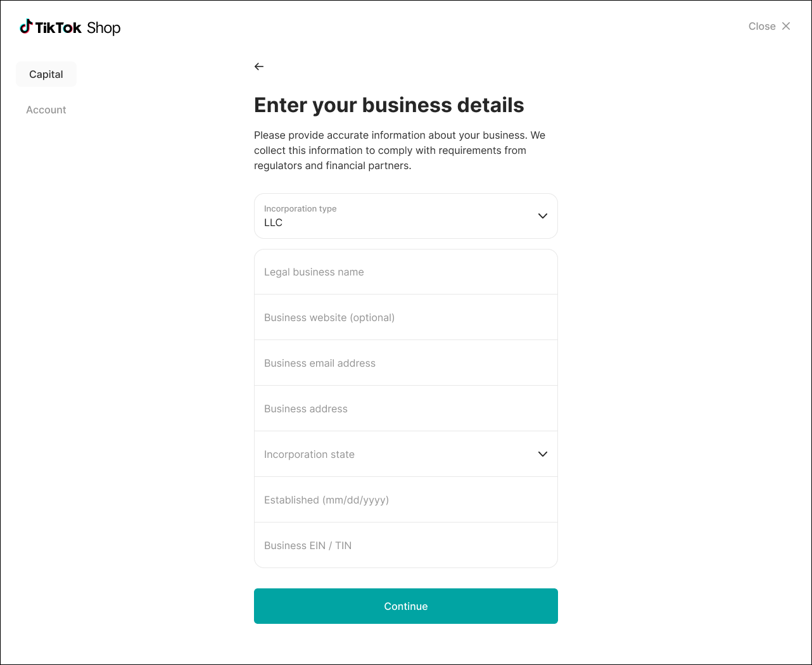Image resolution: width=812 pixels, height=665 pixels.
Task: Click the LLC value in Incorporation type
Action: tap(274, 223)
